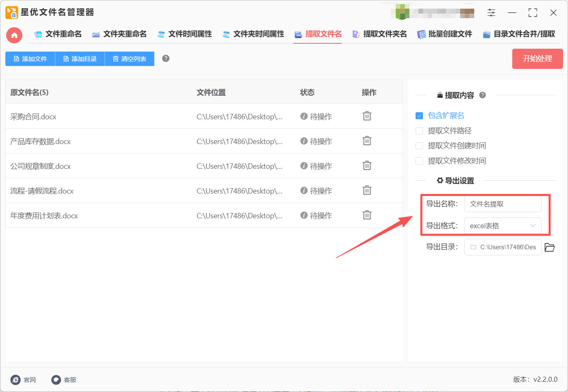Click the 星优文件名管理器 app logo

pyautogui.click(x=12, y=12)
